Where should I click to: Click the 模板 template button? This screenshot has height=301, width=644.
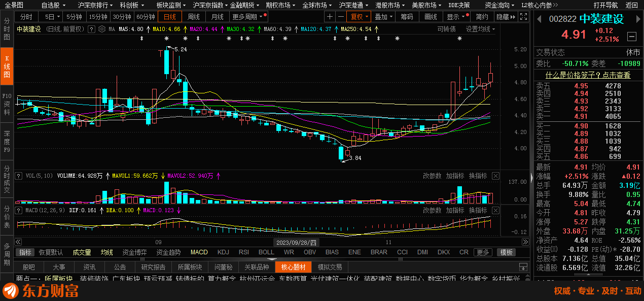coord(507,252)
